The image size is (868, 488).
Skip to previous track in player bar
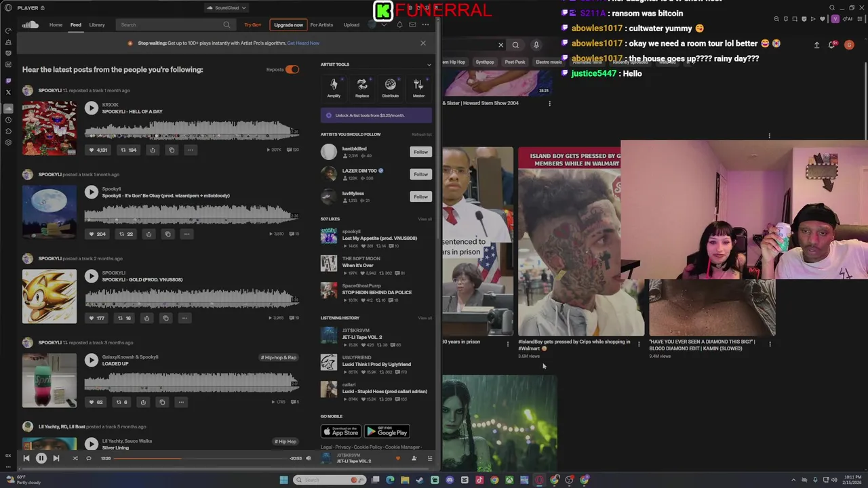[26, 459]
